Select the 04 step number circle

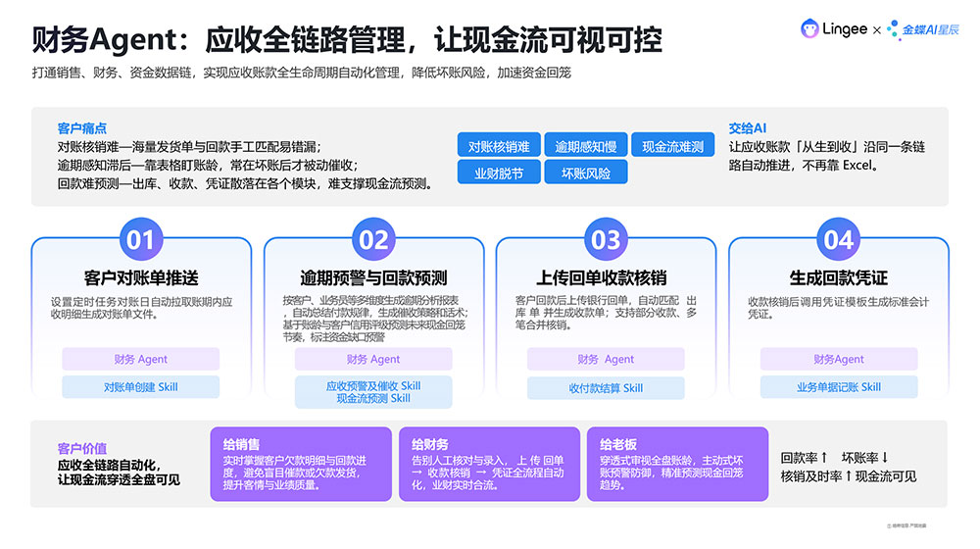coord(838,239)
